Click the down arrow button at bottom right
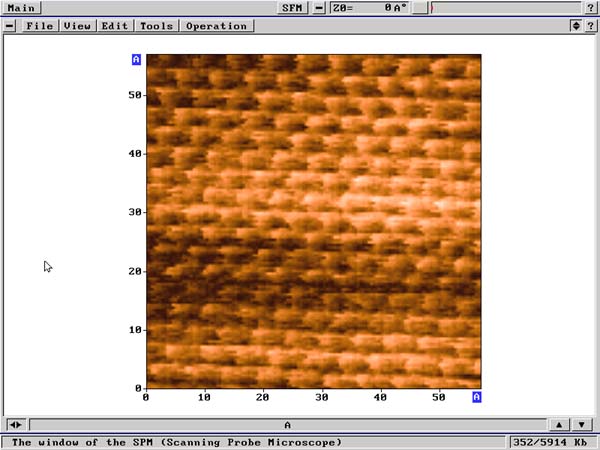The width and height of the screenshot is (600, 450). [x=581, y=425]
